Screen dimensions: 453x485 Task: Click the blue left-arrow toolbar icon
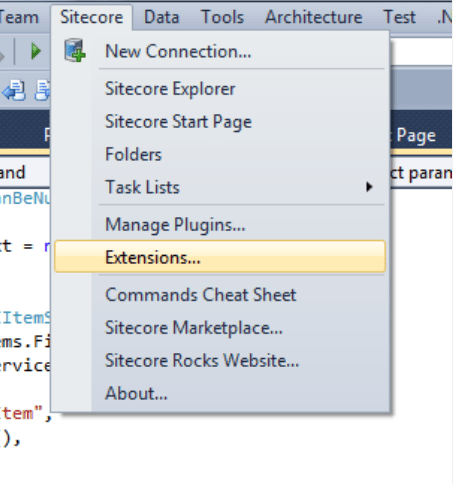coord(14,90)
